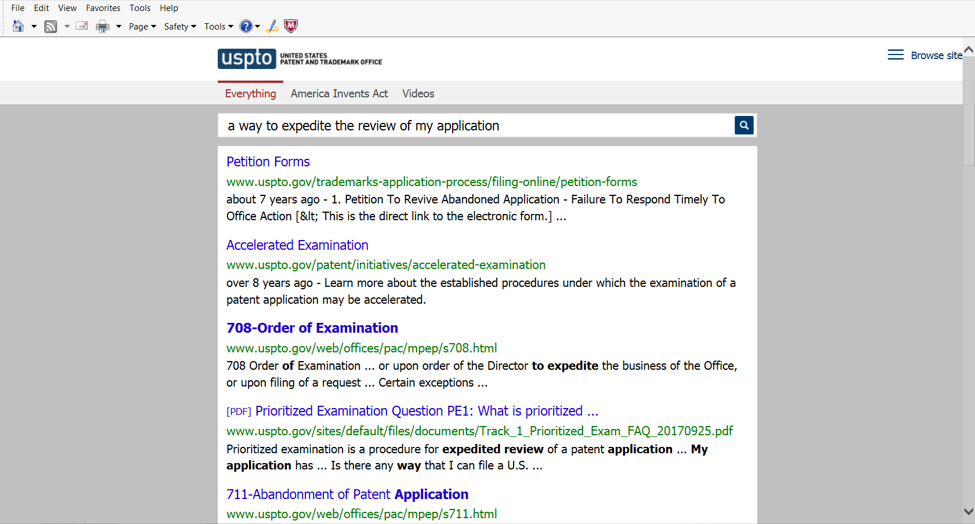Switch to the Videos tab

point(418,93)
